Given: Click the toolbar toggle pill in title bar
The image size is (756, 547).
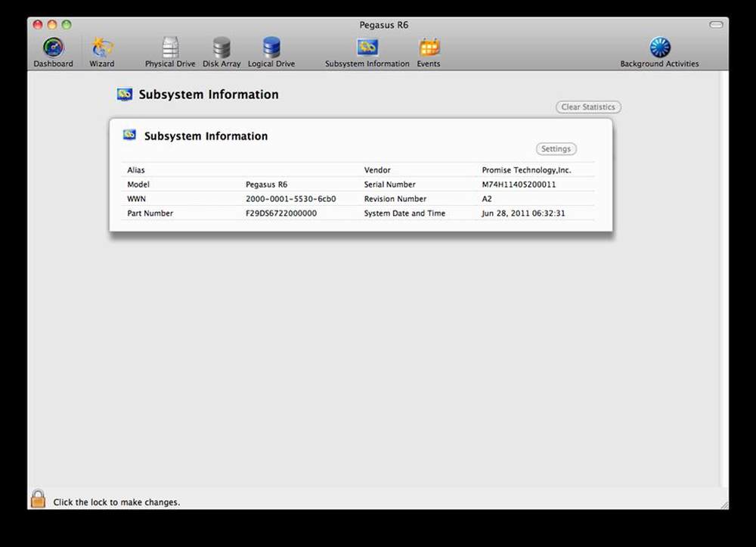Looking at the screenshot, I should [x=716, y=25].
